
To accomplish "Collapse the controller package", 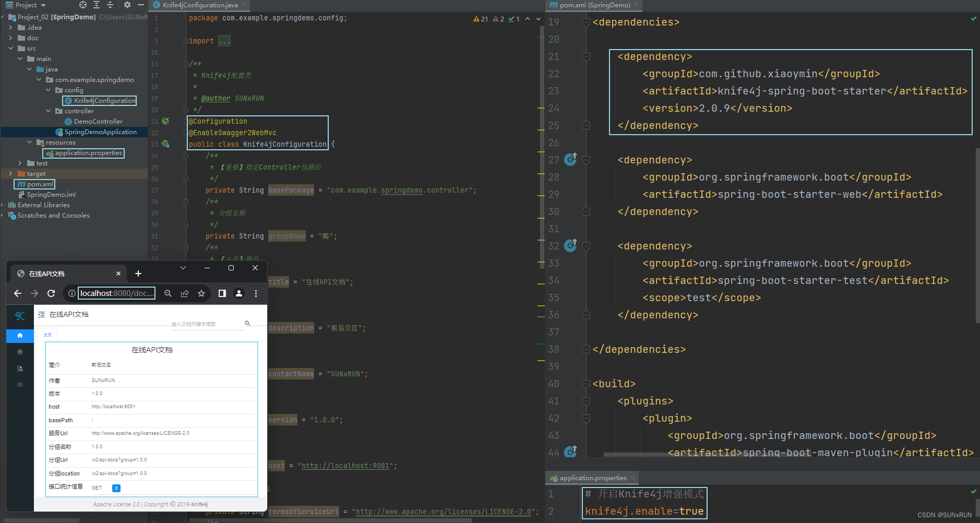I will click(49, 111).
